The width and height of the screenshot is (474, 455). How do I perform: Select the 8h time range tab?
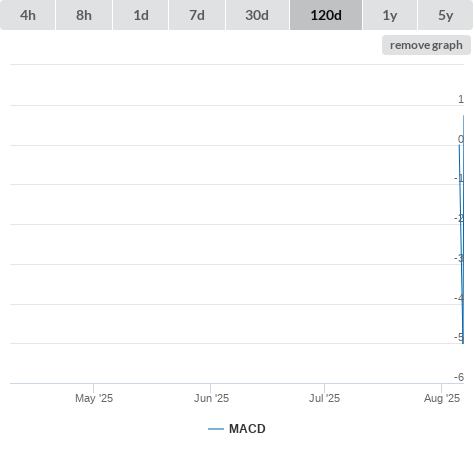coord(84,15)
